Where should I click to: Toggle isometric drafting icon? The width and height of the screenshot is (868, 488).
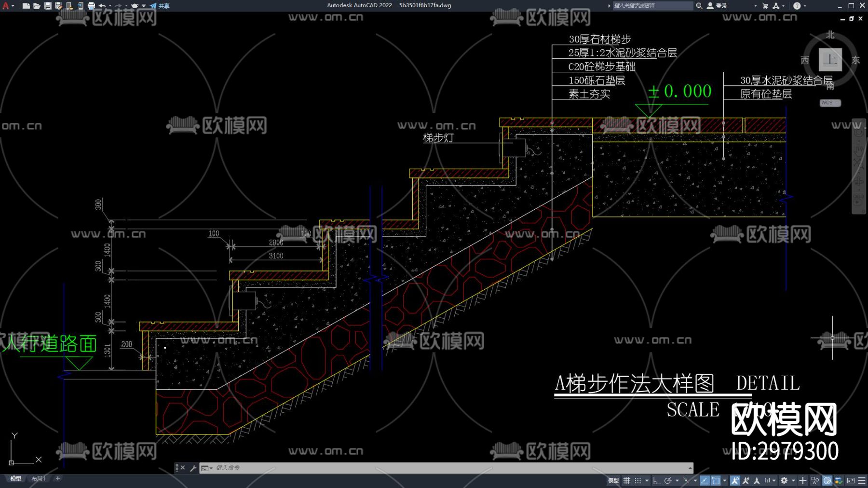point(686,480)
